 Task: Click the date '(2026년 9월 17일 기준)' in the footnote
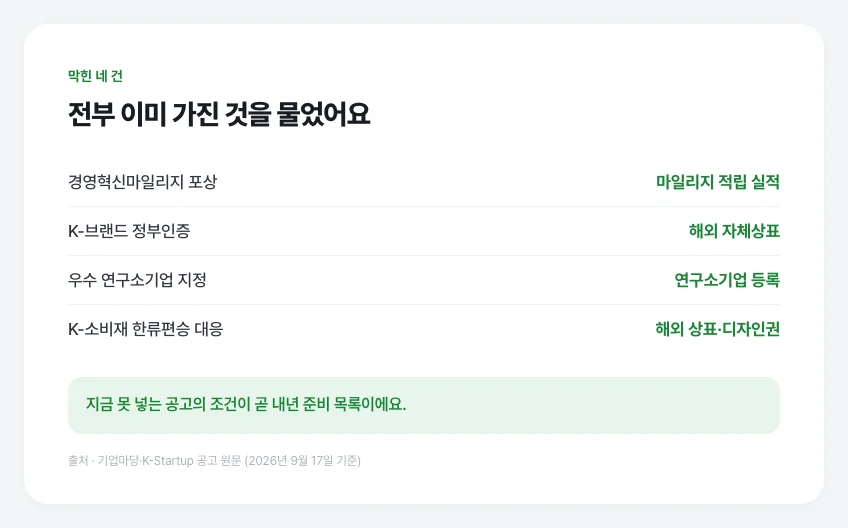click(303, 460)
